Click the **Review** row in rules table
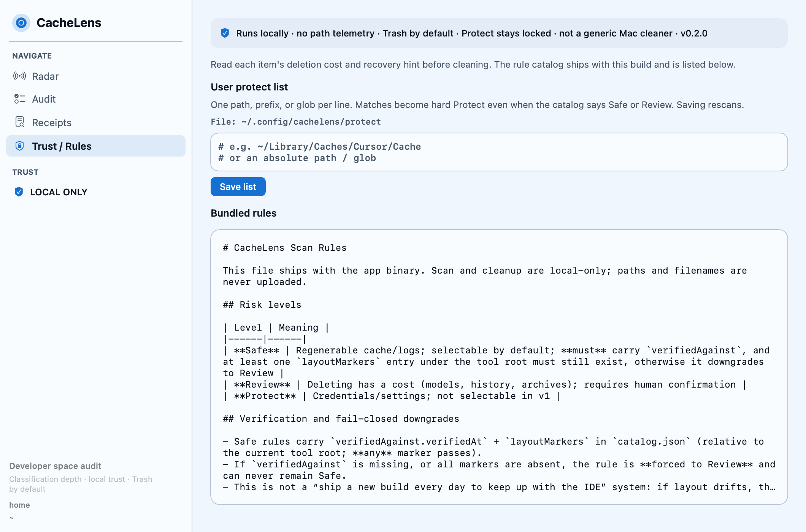Image resolution: width=806 pixels, height=532 pixels. (485, 385)
